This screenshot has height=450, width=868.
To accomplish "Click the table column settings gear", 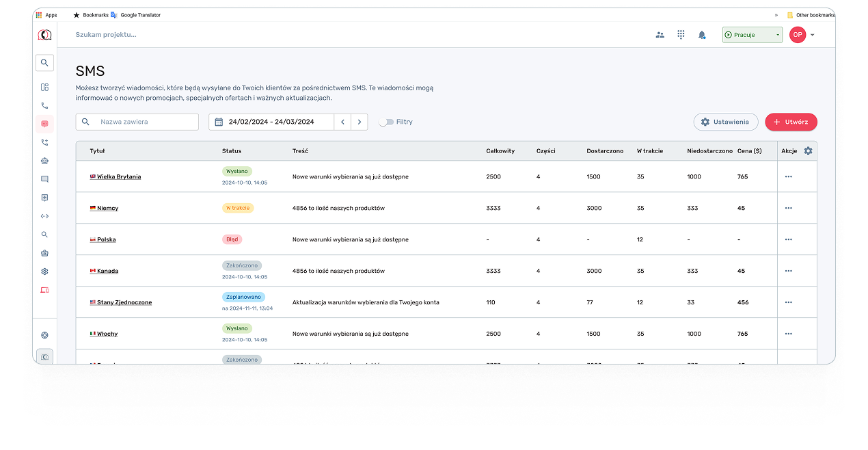I will 808,151.
